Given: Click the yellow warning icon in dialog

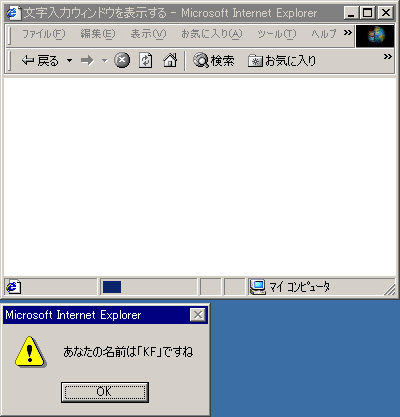Looking at the screenshot, I should tap(30, 352).
